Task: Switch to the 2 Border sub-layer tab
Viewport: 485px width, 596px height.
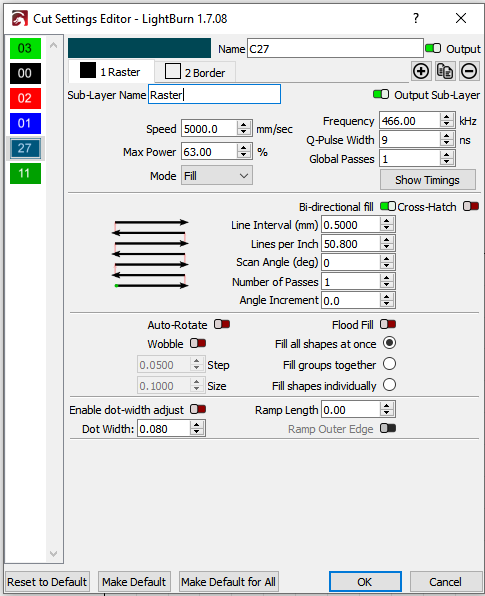Action: [x=195, y=72]
